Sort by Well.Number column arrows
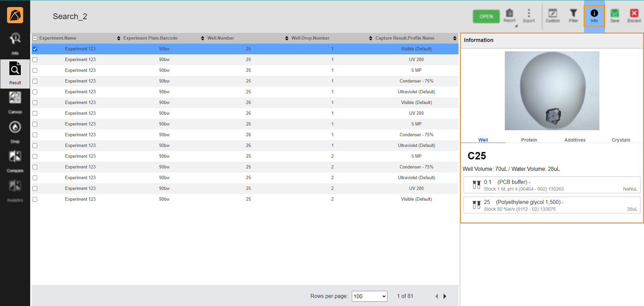Image resolution: width=644 pixels, height=306 pixels. [x=287, y=38]
